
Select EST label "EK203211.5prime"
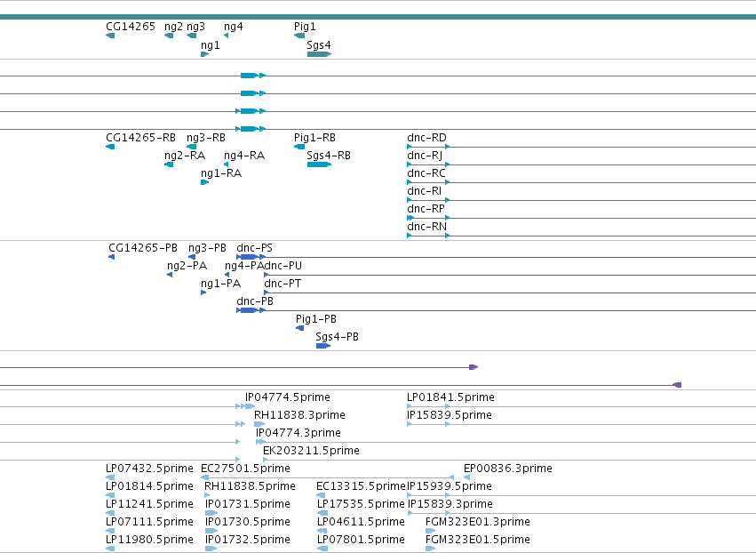coord(311,451)
